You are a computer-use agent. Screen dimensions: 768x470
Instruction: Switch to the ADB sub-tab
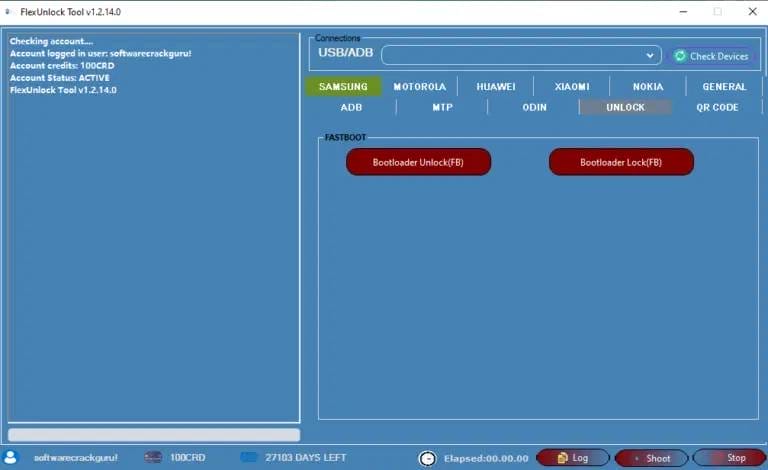coord(351,107)
